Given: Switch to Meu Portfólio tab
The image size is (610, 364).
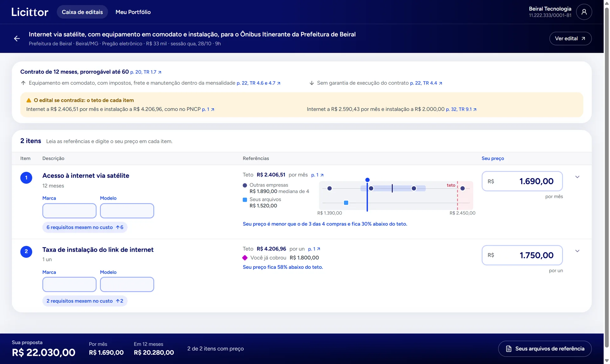Looking at the screenshot, I should point(133,12).
